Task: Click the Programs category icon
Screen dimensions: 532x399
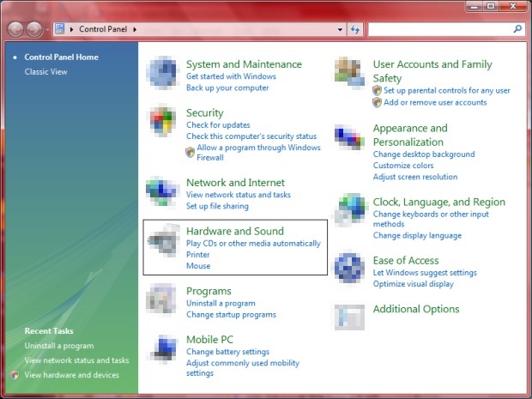Action: [163, 299]
